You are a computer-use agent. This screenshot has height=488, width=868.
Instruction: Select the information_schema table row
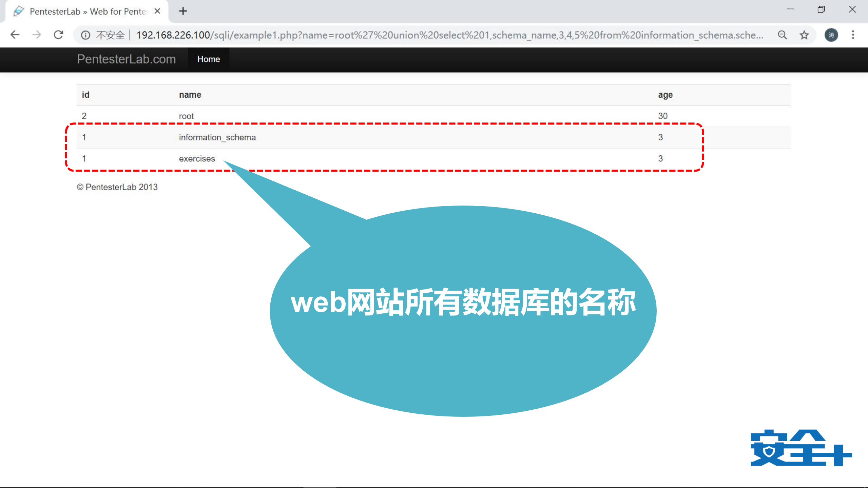pyautogui.click(x=217, y=137)
